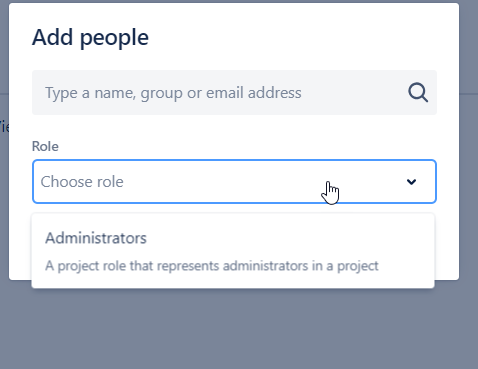Click the Add people dialog heading
This screenshot has height=369, width=478.
point(90,37)
